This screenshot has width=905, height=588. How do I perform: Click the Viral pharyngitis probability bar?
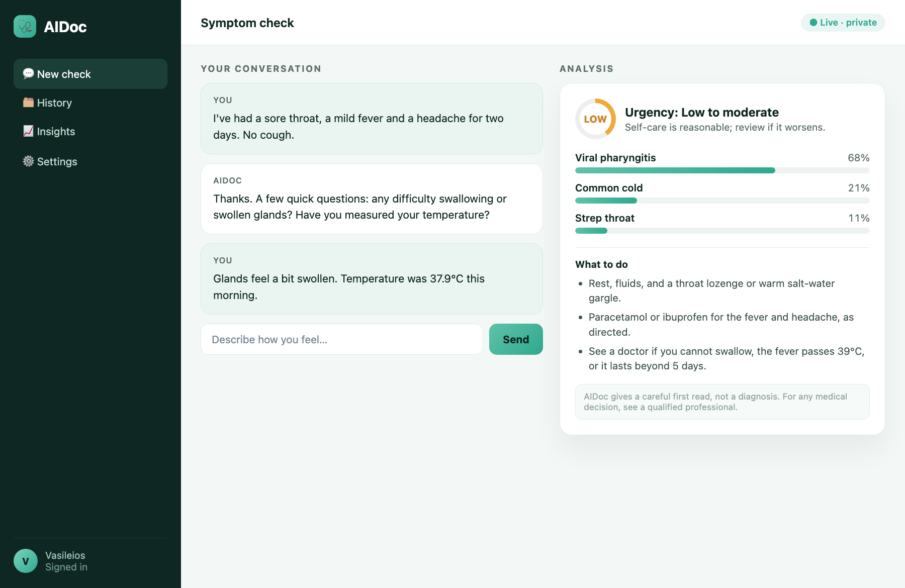pyautogui.click(x=722, y=170)
